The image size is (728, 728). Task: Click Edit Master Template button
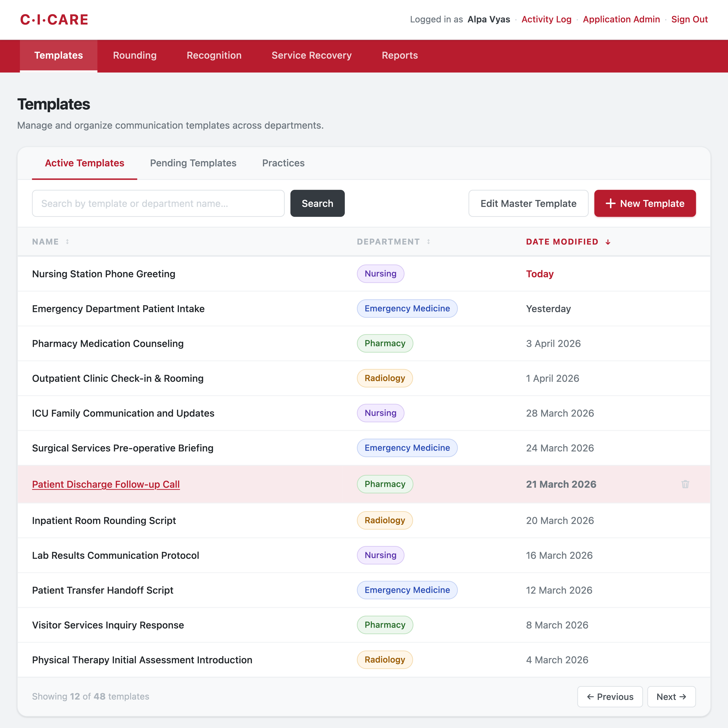coord(528,203)
